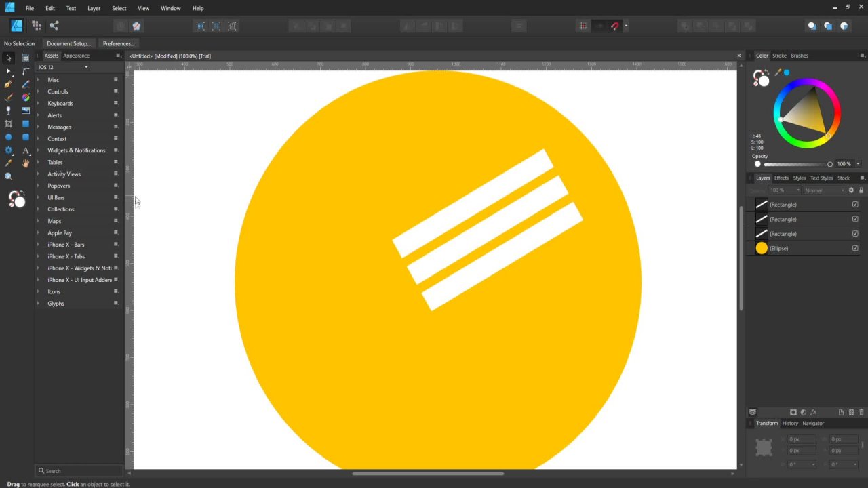Select the Fill gradient tool

click(x=26, y=98)
